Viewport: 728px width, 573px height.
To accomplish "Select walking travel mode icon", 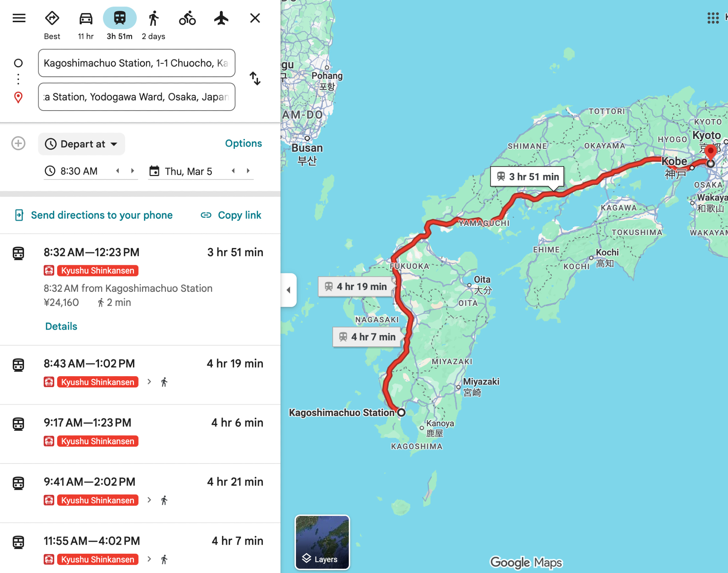I will tap(154, 18).
